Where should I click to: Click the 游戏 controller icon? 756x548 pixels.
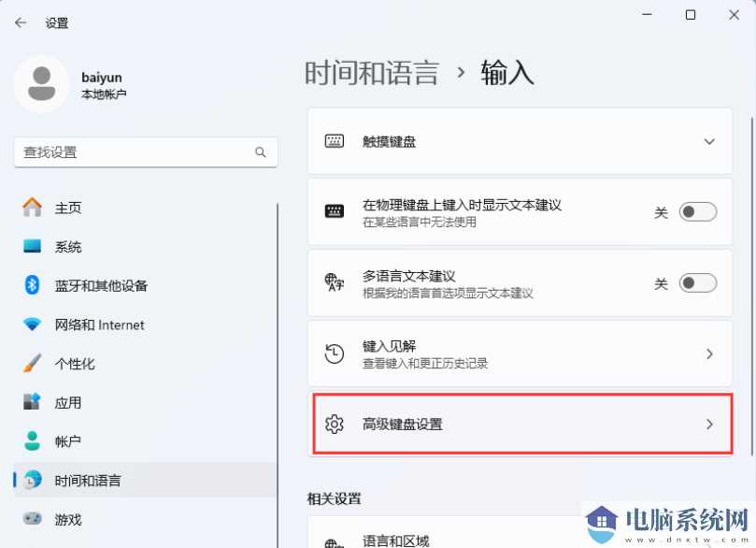click(33, 519)
